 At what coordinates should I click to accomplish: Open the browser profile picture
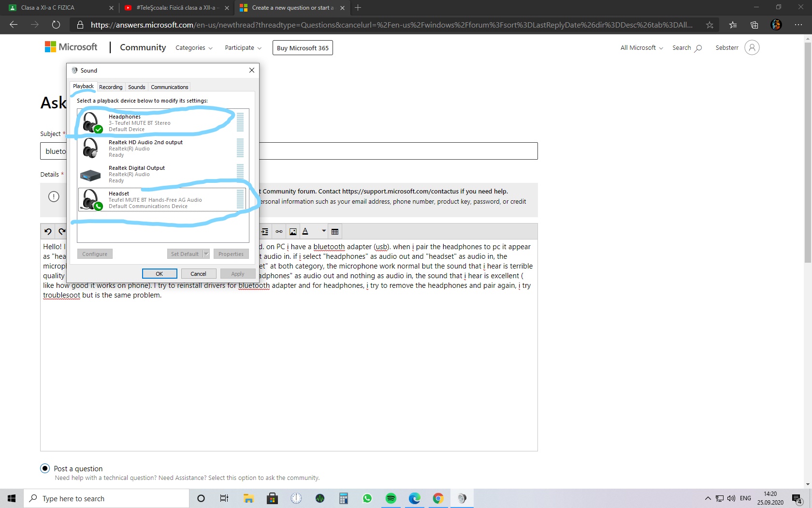click(x=776, y=25)
